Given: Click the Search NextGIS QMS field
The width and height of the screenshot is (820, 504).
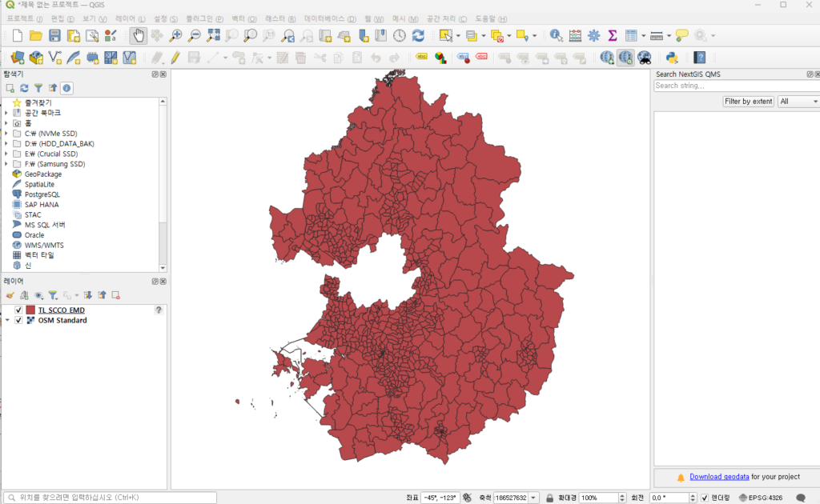Looking at the screenshot, I should (735, 86).
